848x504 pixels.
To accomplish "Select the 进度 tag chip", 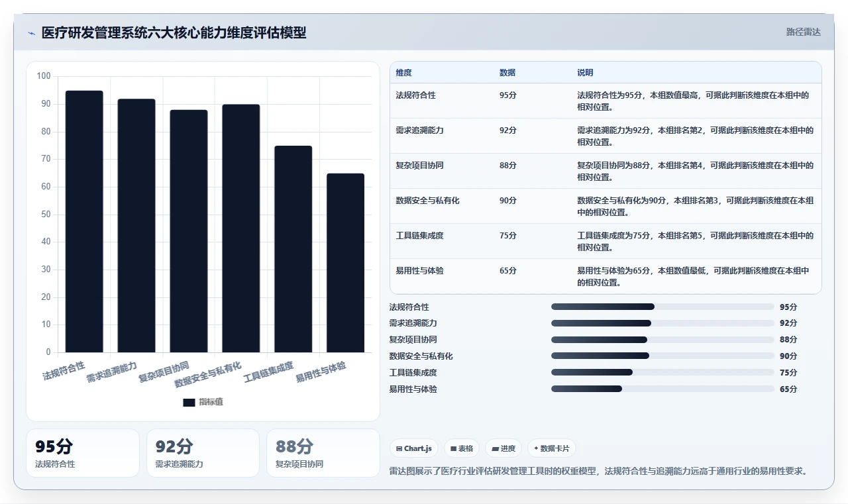I will [x=503, y=448].
